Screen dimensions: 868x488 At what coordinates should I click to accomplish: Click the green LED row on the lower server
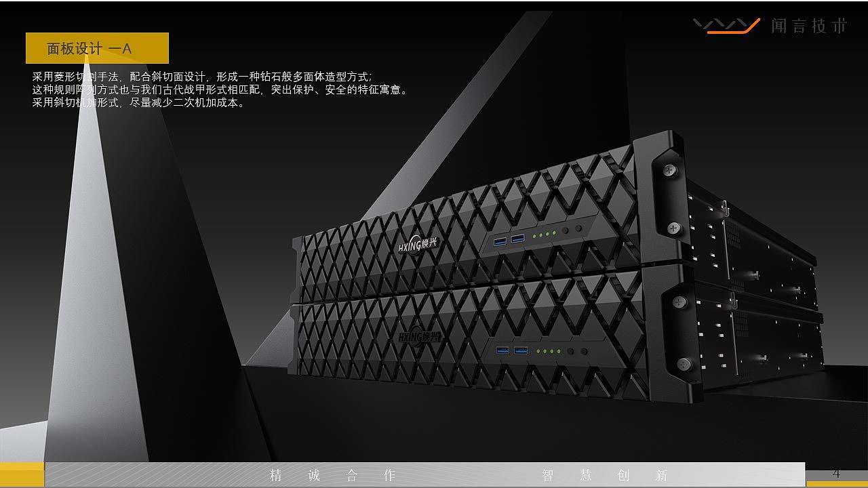(548, 351)
